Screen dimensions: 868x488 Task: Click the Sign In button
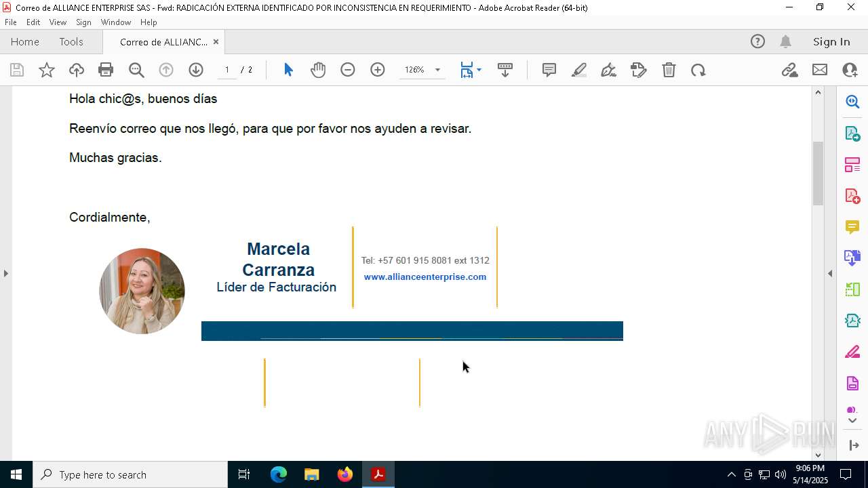click(x=831, y=41)
